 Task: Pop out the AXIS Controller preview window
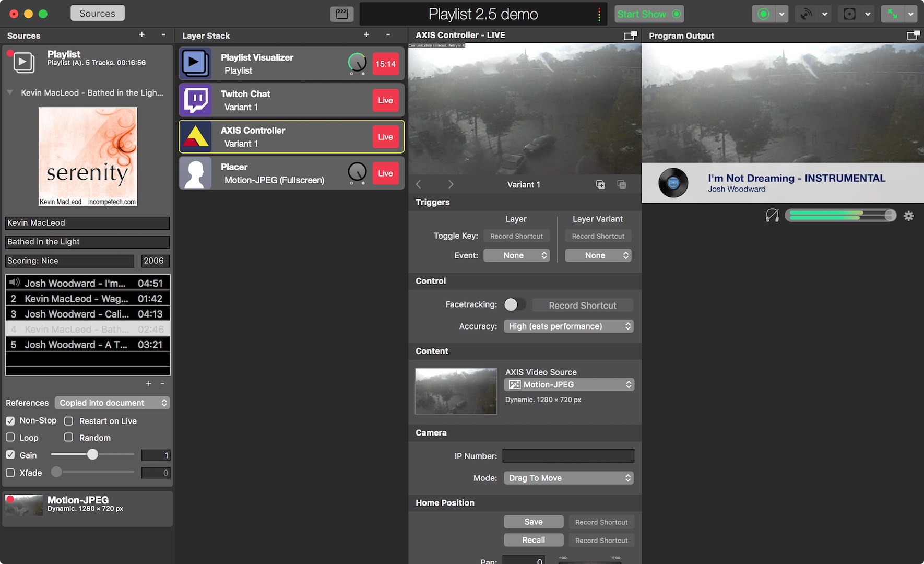pyautogui.click(x=631, y=36)
